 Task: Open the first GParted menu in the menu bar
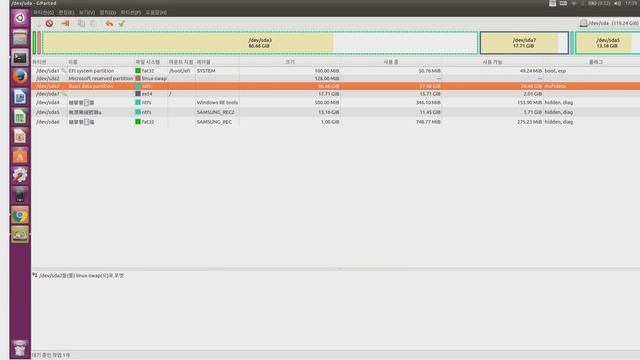click(43, 13)
